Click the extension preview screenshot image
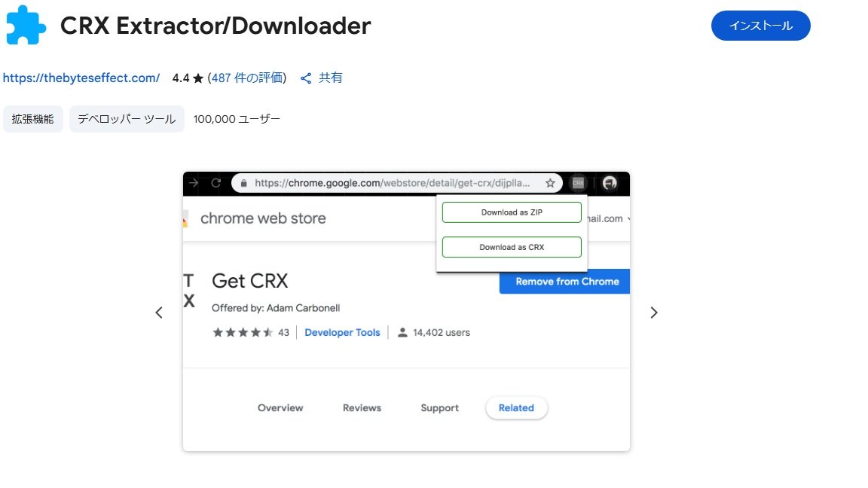 [x=406, y=312]
